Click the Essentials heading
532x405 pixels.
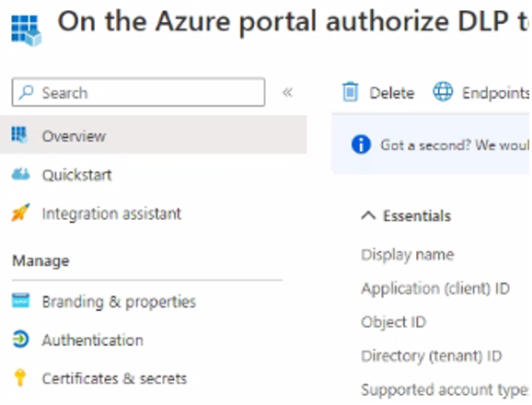[x=417, y=215]
